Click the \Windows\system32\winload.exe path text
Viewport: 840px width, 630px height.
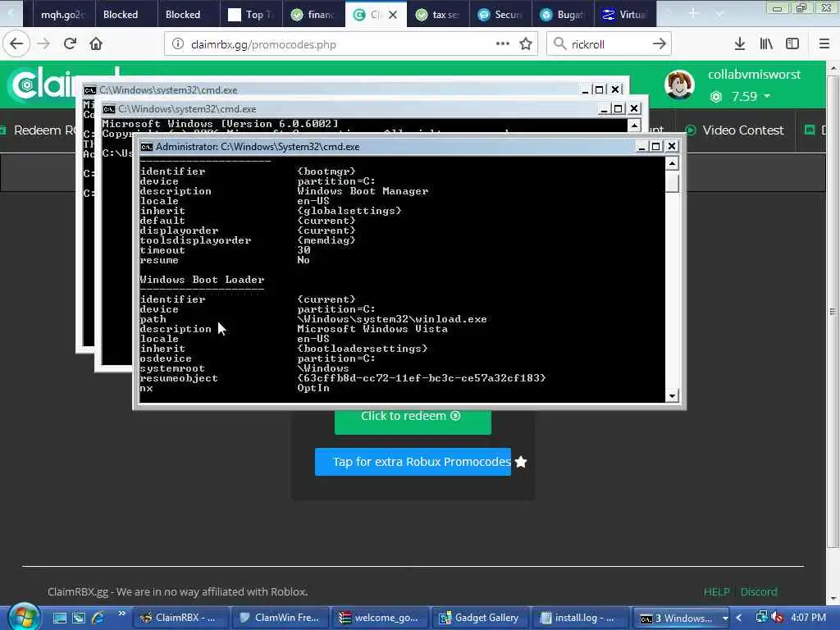click(392, 319)
